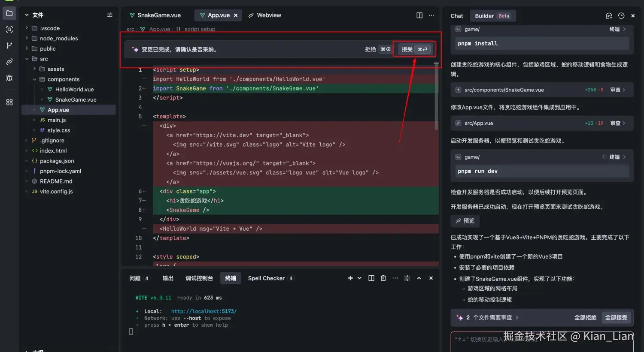
Task: Close the Builder chat panel
Action: 633,16
